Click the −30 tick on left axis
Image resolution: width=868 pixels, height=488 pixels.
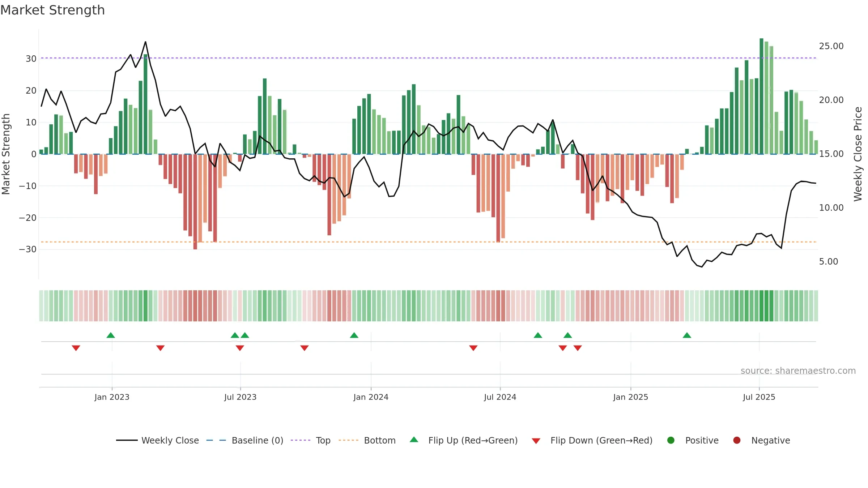[28, 249]
